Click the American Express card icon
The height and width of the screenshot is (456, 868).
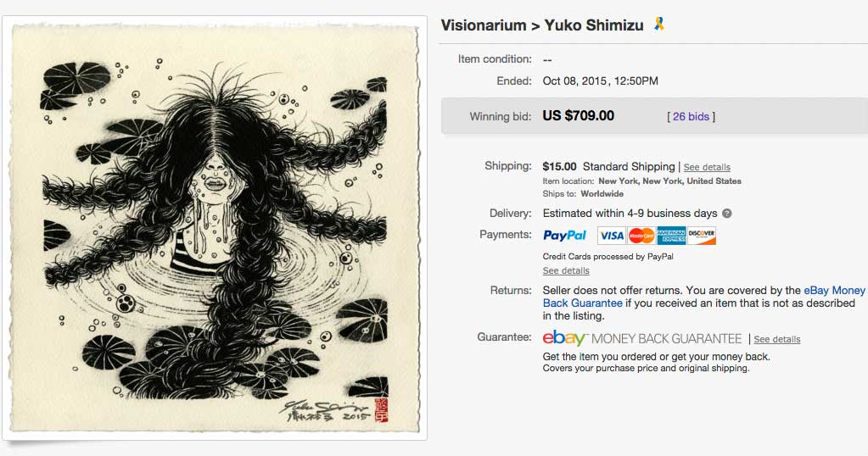pyautogui.click(x=671, y=236)
